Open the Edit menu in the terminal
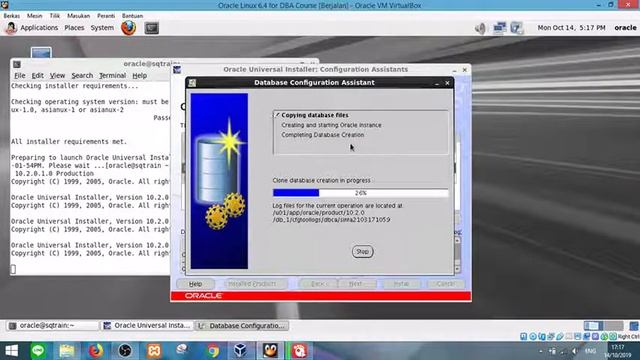This screenshot has height=360, width=640. pos(38,76)
